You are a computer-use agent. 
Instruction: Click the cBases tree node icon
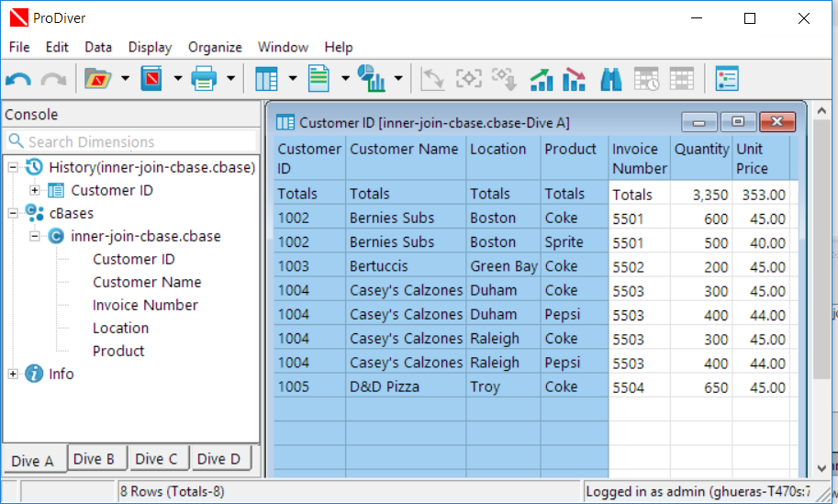(35, 213)
